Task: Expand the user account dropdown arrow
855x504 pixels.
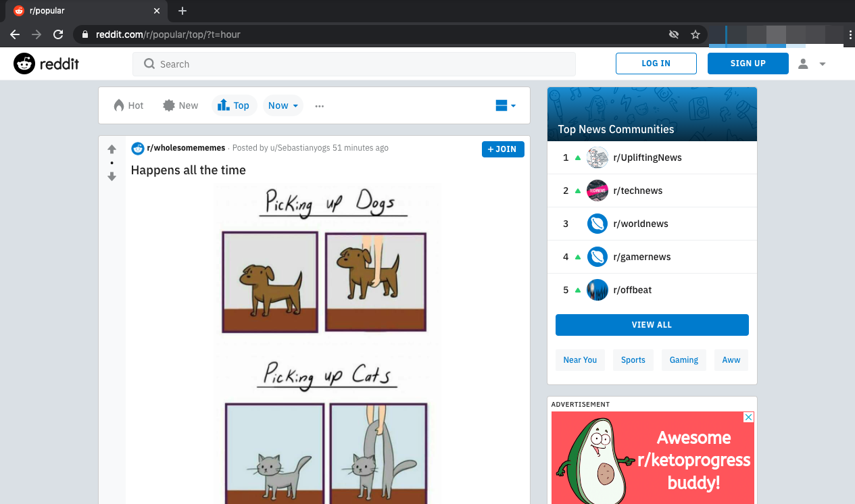Action: pos(823,63)
